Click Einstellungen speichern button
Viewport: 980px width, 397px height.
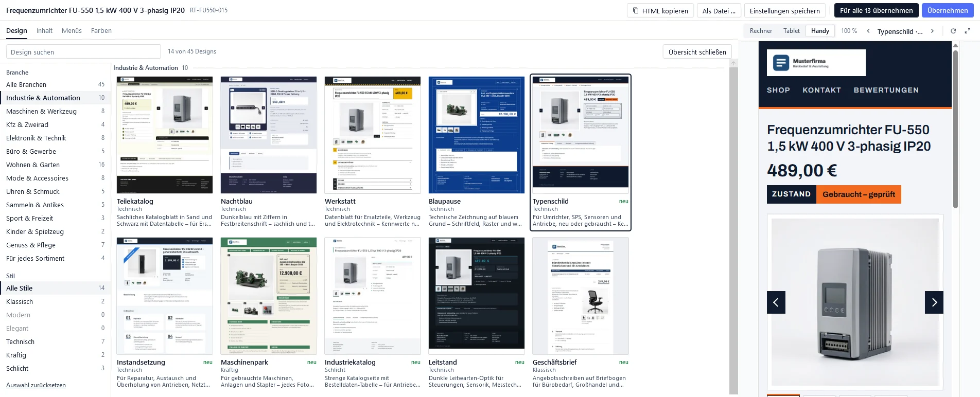click(785, 11)
